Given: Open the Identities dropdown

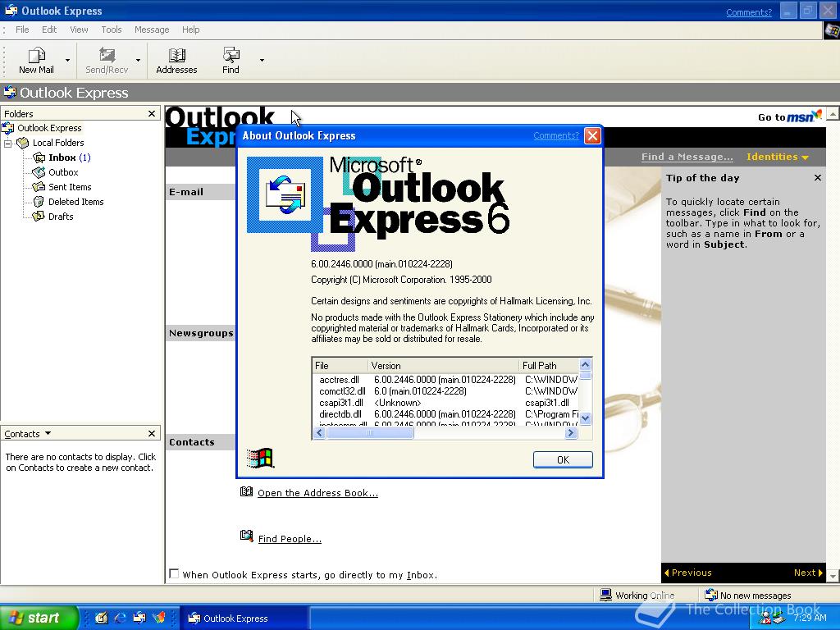Looking at the screenshot, I should [778, 157].
